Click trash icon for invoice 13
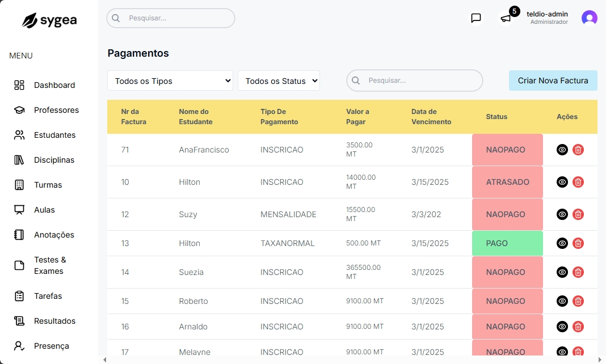The width and height of the screenshot is (606, 364). (578, 243)
